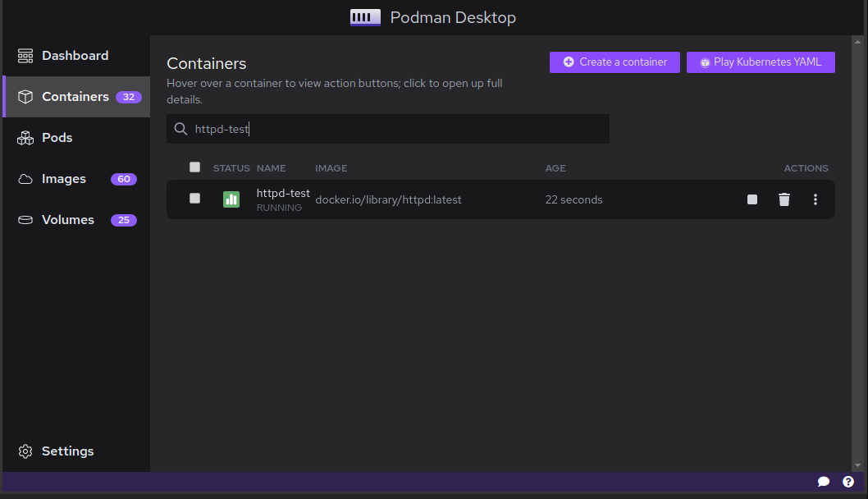The width and height of the screenshot is (868, 499).
Task: Open the Dashboard from the sidebar
Action: 75,55
